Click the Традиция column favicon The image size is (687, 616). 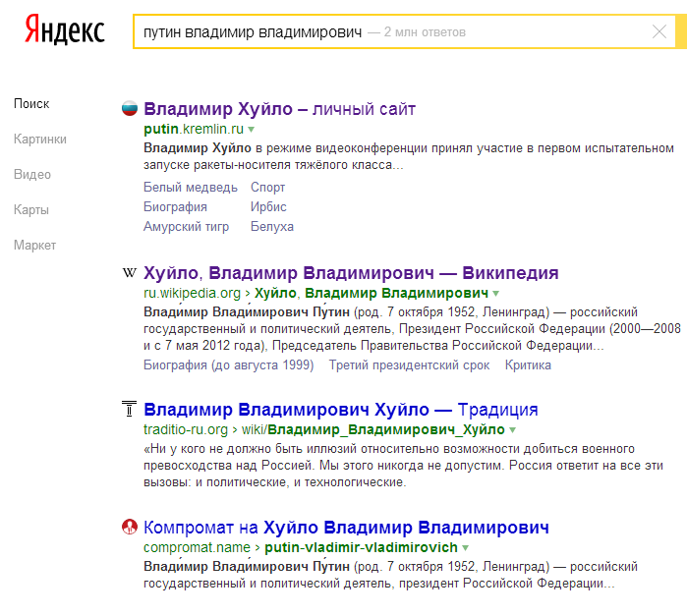point(130,409)
